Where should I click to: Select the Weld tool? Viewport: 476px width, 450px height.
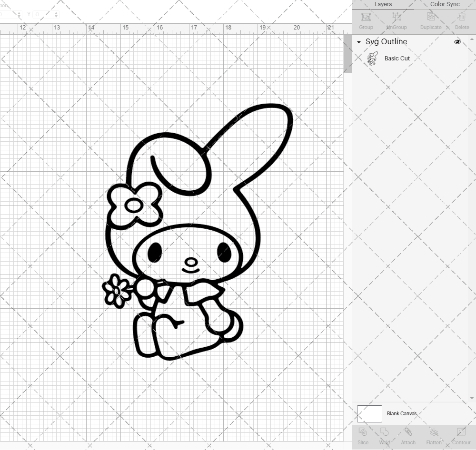(384, 435)
